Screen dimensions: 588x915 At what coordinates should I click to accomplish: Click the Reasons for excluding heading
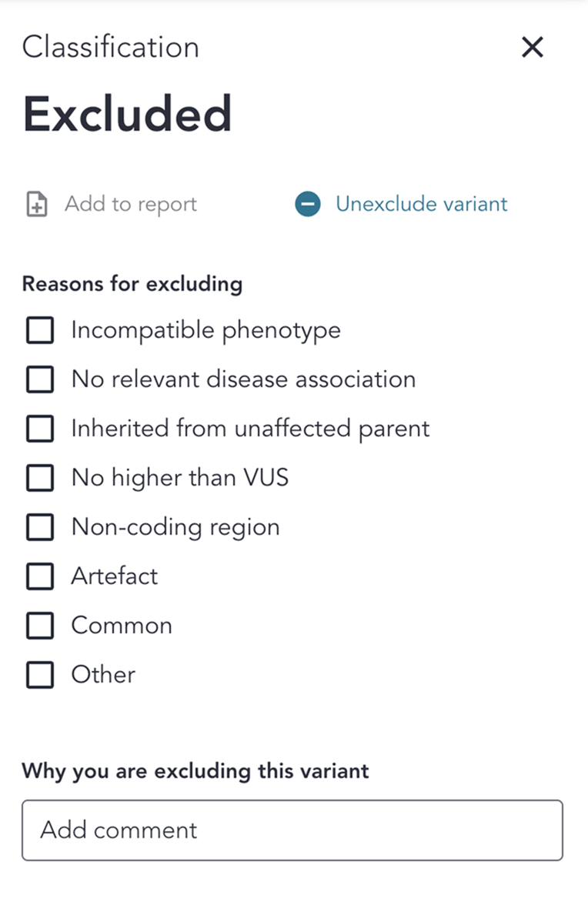132,284
